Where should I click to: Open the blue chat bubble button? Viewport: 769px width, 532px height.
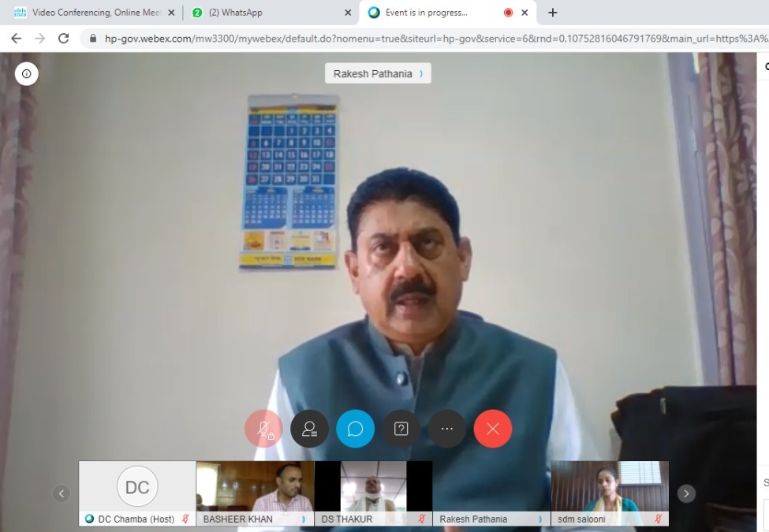tap(355, 429)
